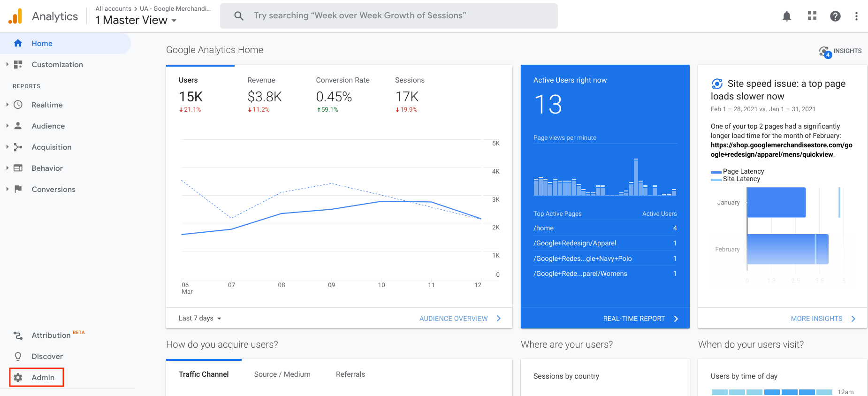Click the quickview page URL text

coord(781,150)
